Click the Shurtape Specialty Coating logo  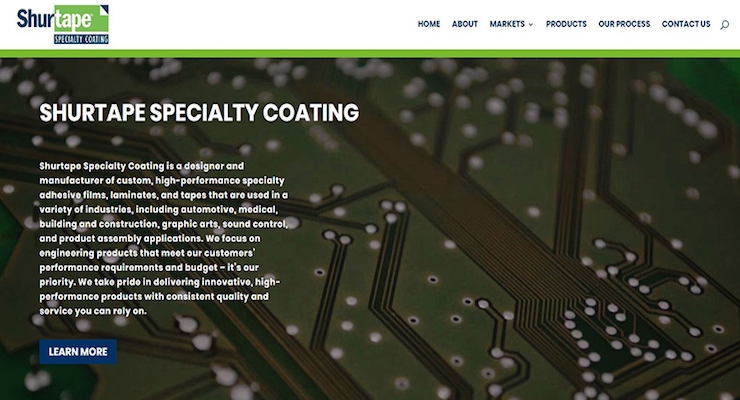click(x=63, y=25)
